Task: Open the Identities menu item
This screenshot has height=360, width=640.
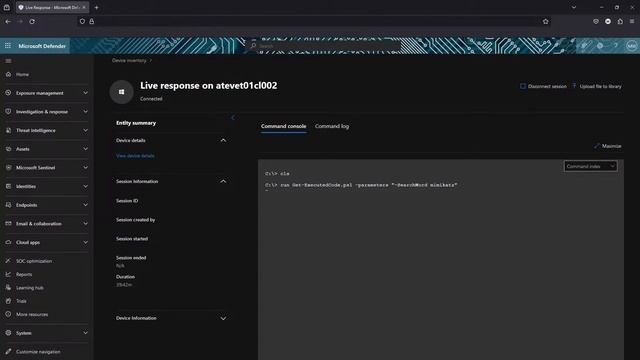Action: click(x=26, y=187)
